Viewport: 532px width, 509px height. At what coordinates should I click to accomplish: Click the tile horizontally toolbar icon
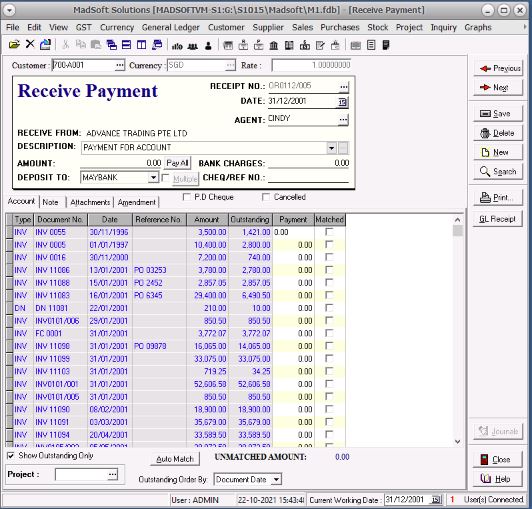click(127, 45)
